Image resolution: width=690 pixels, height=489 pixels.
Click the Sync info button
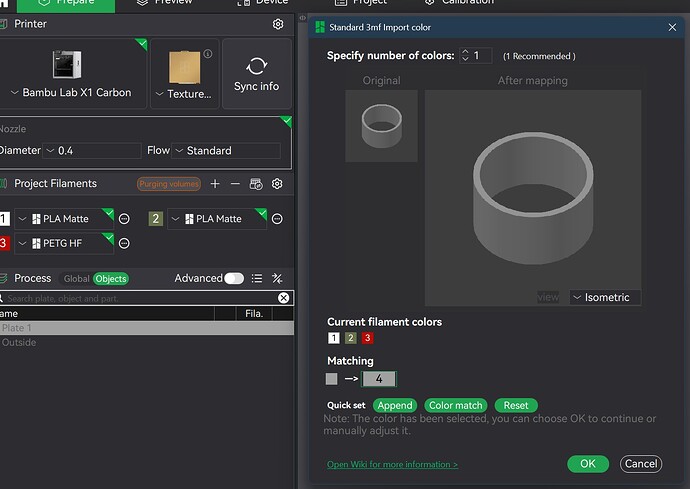pyautogui.click(x=257, y=74)
